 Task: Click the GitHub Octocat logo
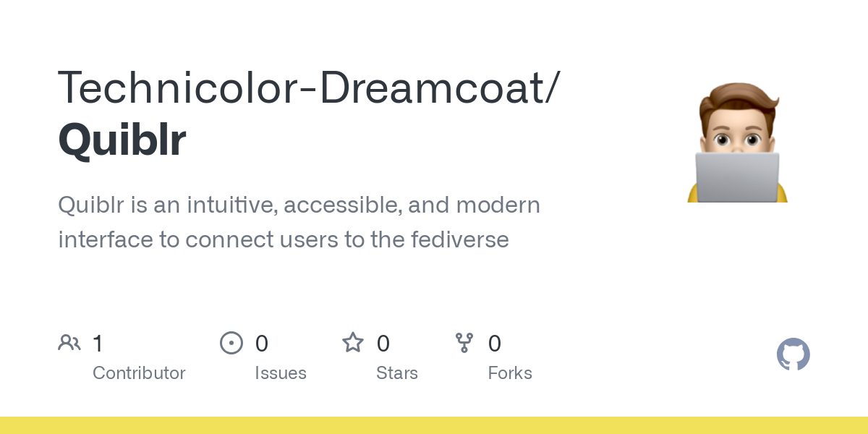pos(793,354)
